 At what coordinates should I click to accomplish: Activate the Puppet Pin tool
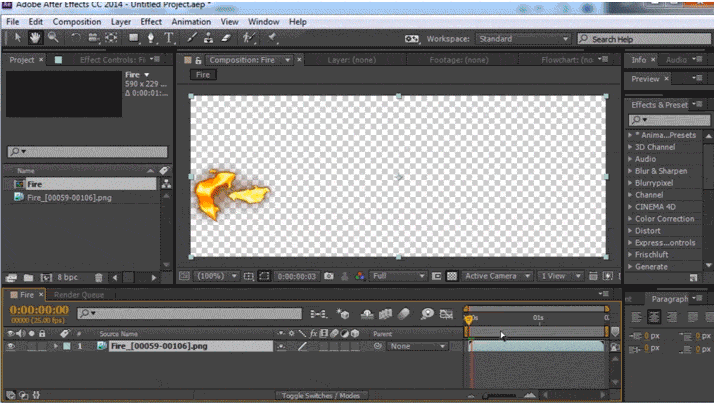click(x=272, y=38)
